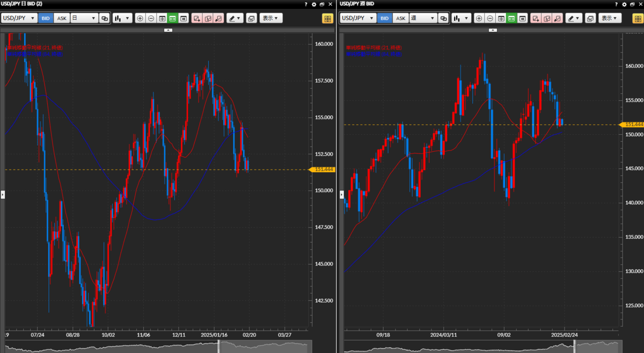This screenshot has width=644, height=353.
Task: Open chart template icon in weekly chart
Action: coord(590,18)
